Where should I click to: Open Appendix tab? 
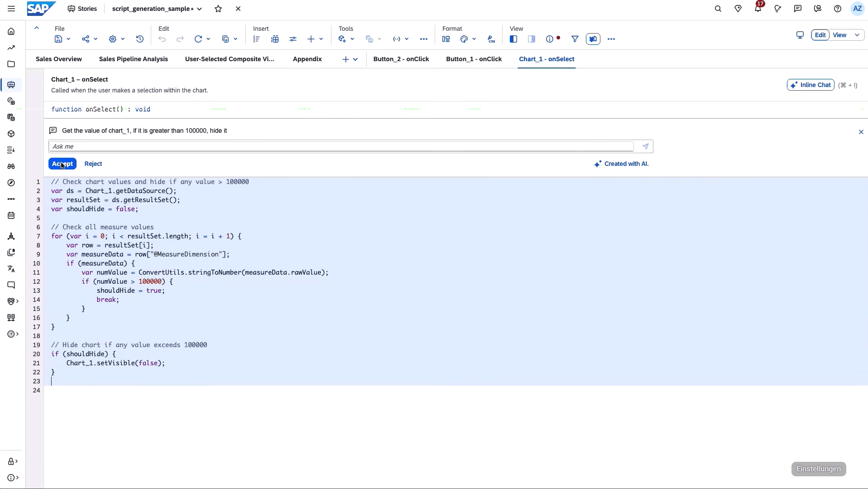click(x=307, y=59)
